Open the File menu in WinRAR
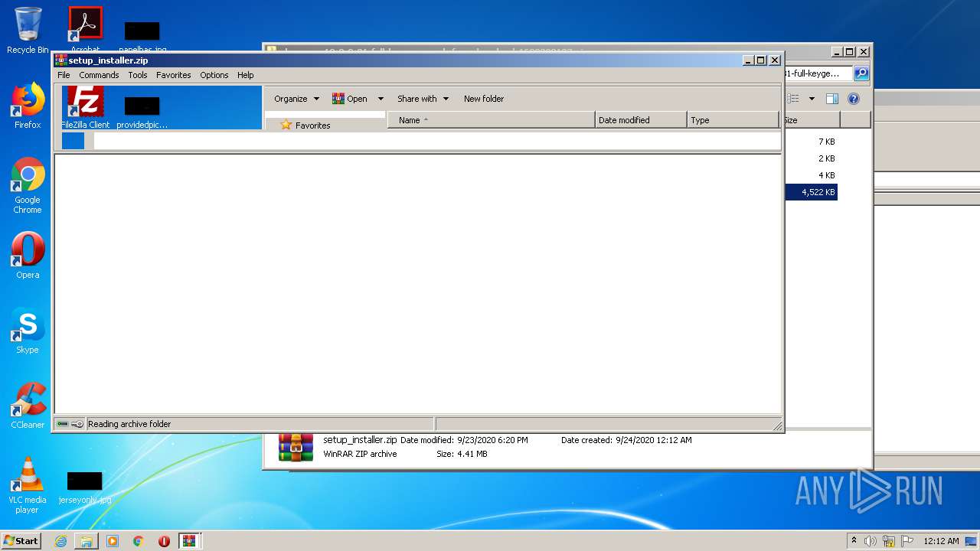The image size is (980, 551). click(x=64, y=75)
